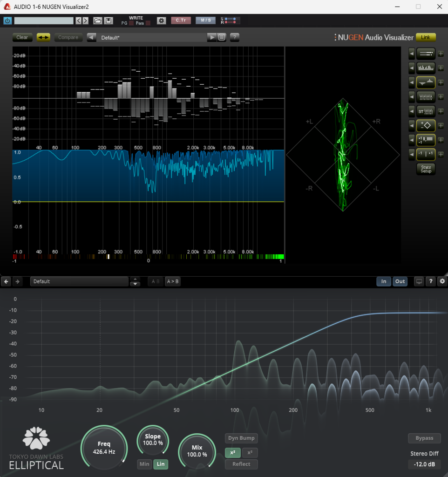
Task: Expand options arrow beside vectorscope view
Action: (x=412, y=125)
